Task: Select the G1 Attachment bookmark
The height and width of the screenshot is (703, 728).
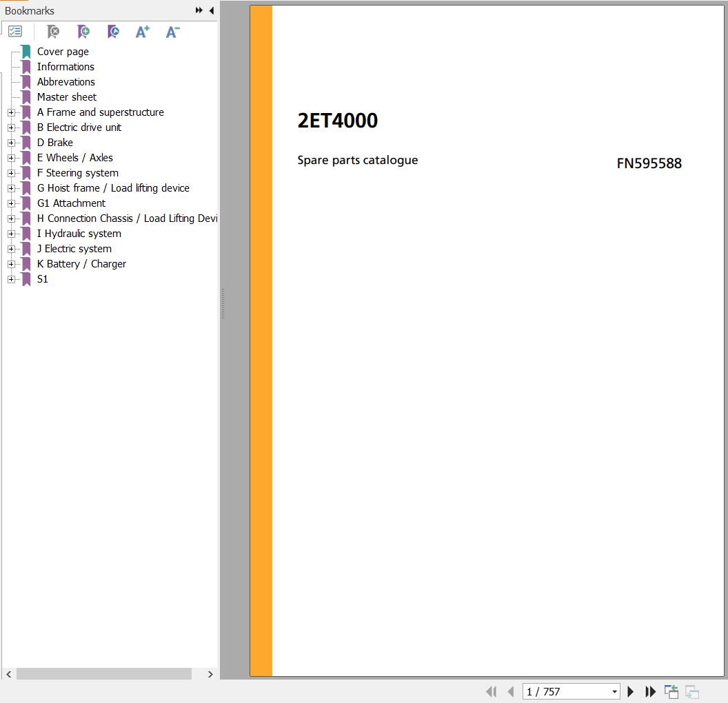Action: point(71,203)
